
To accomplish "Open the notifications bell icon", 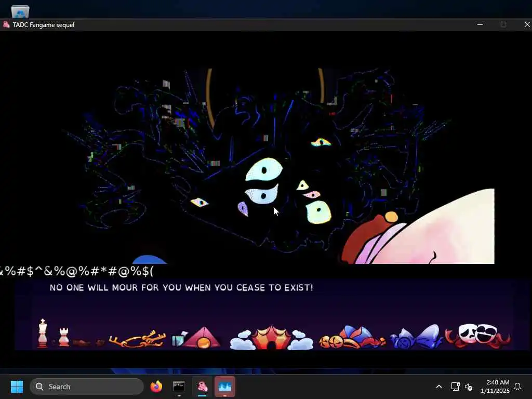I will tap(517, 387).
